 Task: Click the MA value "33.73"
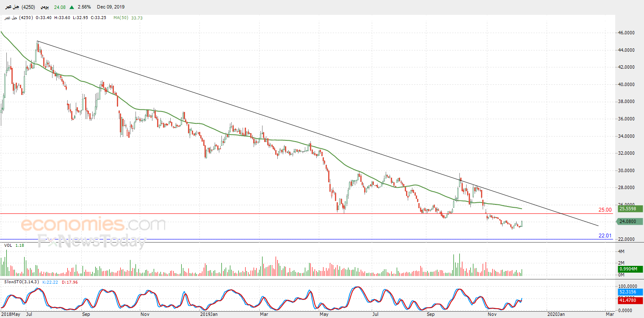pos(137,18)
